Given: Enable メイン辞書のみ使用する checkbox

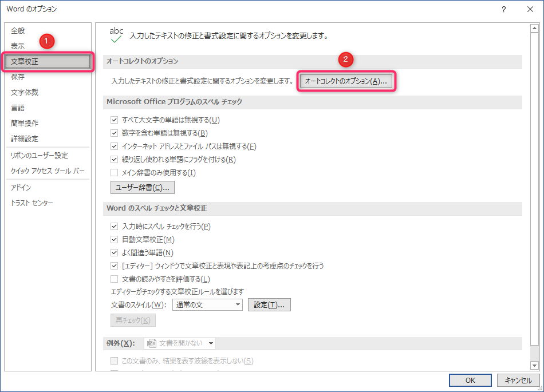Looking at the screenshot, I should tap(114, 173).
